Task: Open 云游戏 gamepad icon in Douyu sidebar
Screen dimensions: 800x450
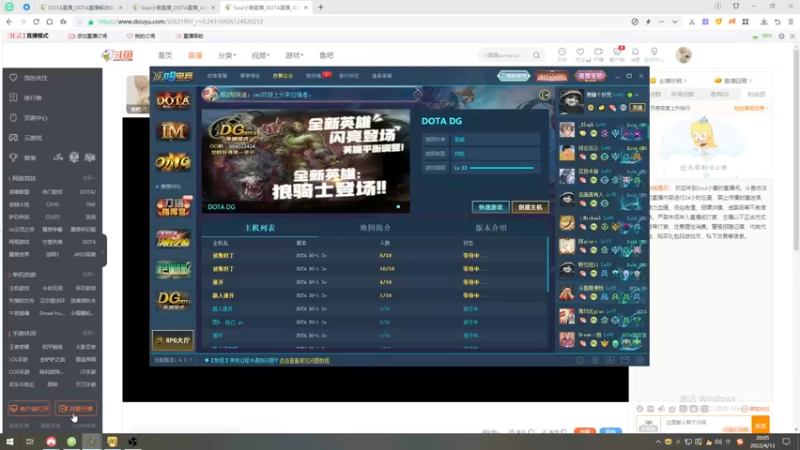Action: pos(13,137)
